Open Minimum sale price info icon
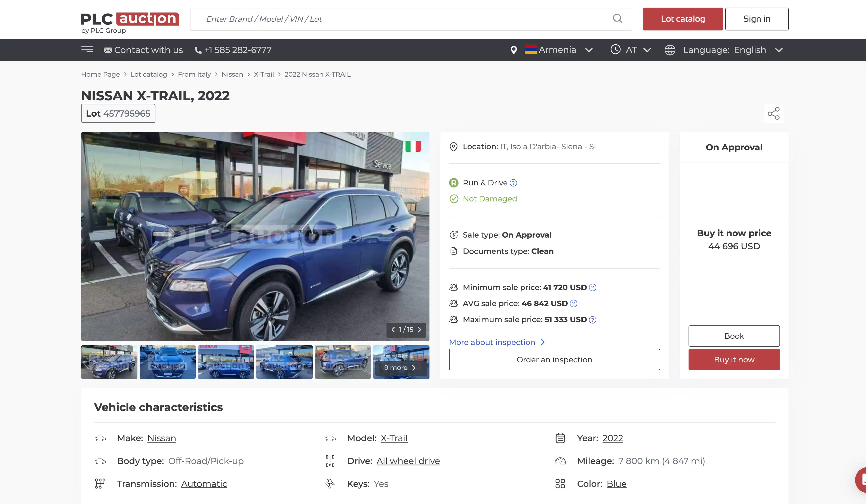 coord(592,288)
